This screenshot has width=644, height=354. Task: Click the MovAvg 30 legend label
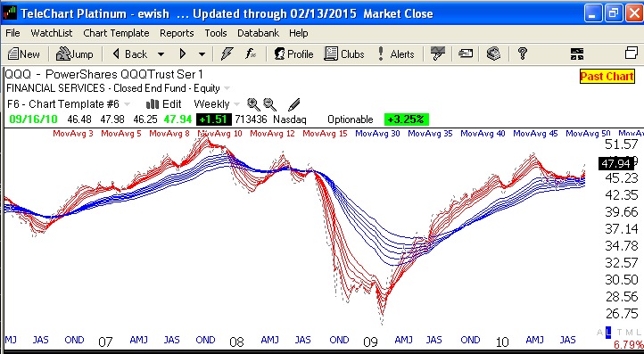coord(377,134)
